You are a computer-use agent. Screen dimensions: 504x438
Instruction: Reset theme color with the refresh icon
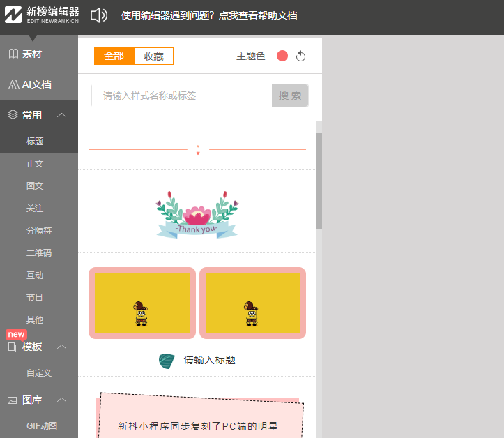click(x=300, y=56)
